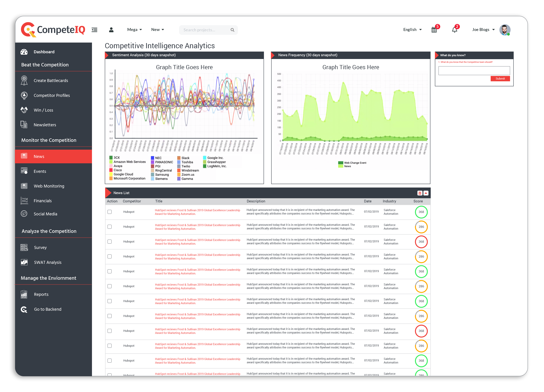Click the News sidebar icon
This screenshot has height=392, width=544.
(x=24, y=156)
